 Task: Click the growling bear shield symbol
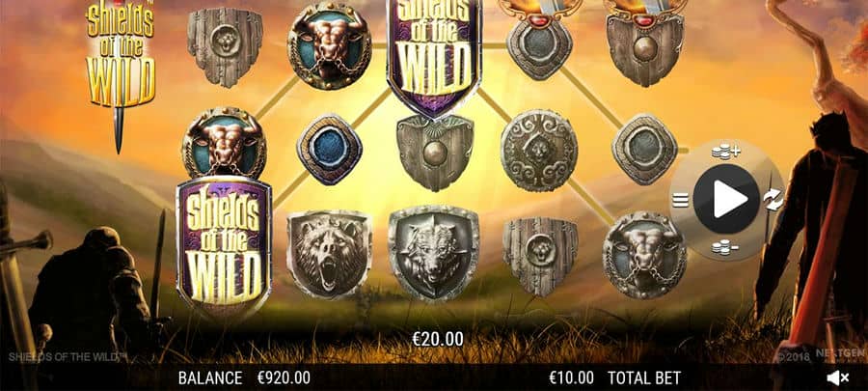[329, 253]
